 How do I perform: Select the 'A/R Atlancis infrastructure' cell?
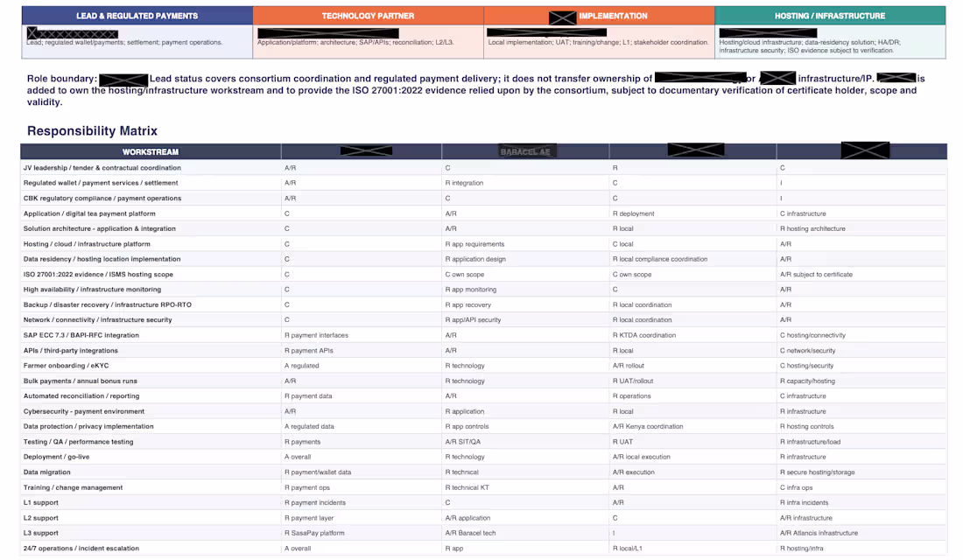pyautogui.click(x=819, y=533)
